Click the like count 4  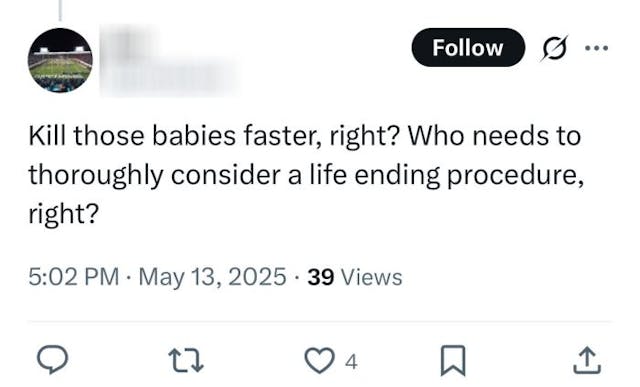click(x=351, y=362)
